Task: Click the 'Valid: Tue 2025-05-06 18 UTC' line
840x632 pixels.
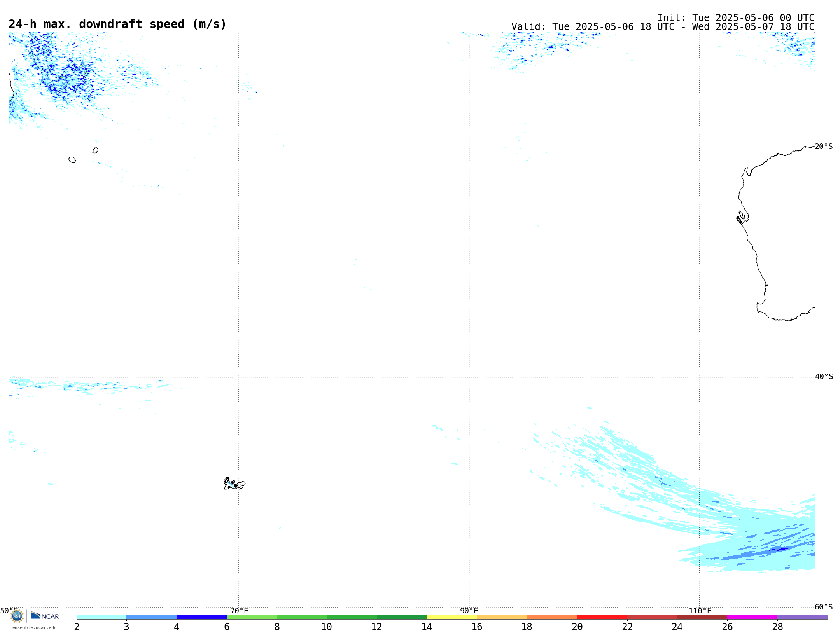Action: 663,27
